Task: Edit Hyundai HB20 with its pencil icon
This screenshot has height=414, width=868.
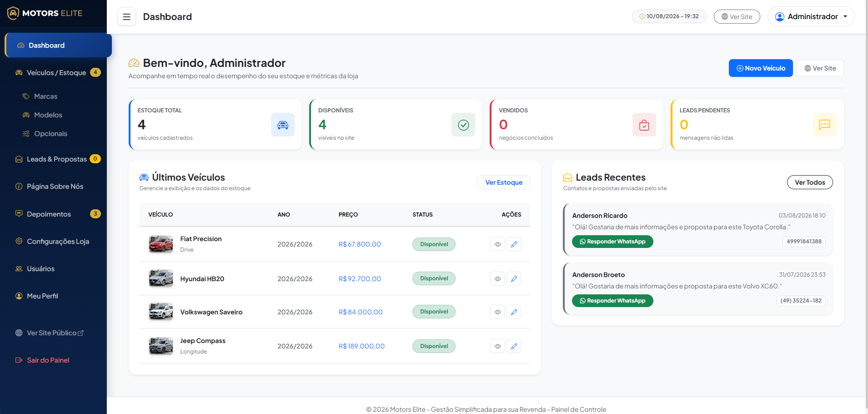Action: coord(514,279)
